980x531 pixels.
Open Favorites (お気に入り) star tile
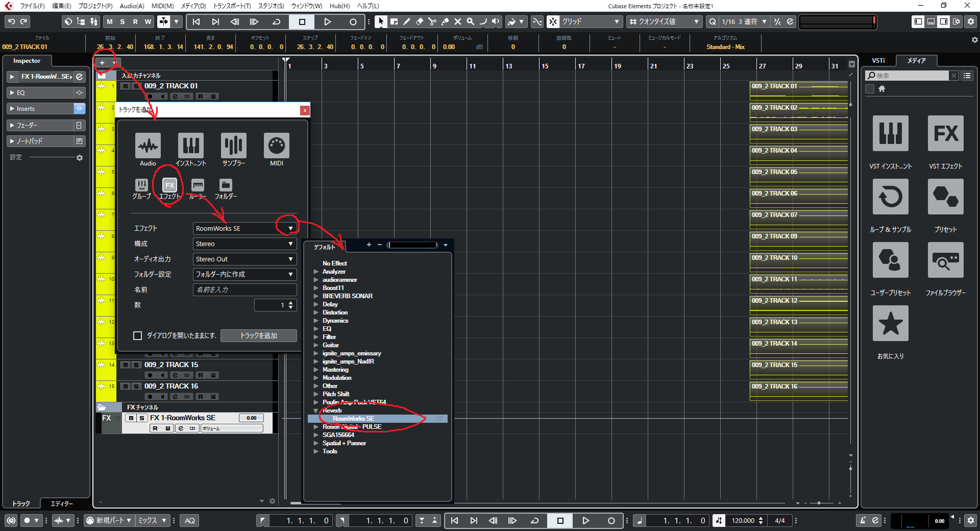click(x=890, y=323)
